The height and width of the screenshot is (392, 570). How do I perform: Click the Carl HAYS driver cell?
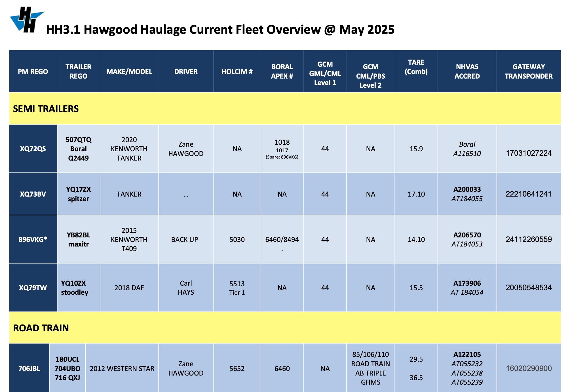(186, 288)
